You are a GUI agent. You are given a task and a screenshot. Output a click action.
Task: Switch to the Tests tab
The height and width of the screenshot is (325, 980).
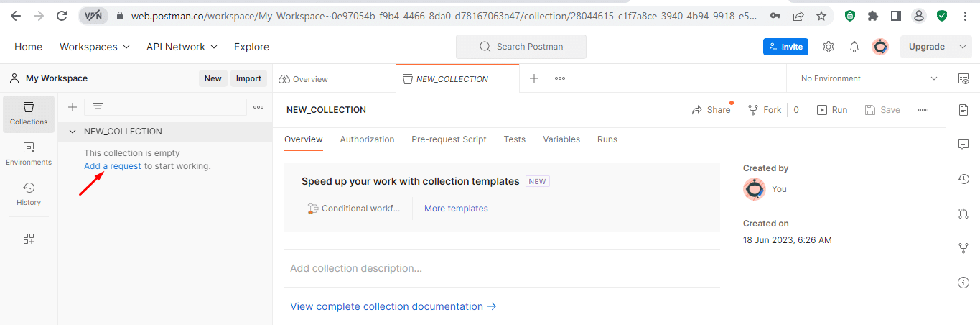(515, 139)
